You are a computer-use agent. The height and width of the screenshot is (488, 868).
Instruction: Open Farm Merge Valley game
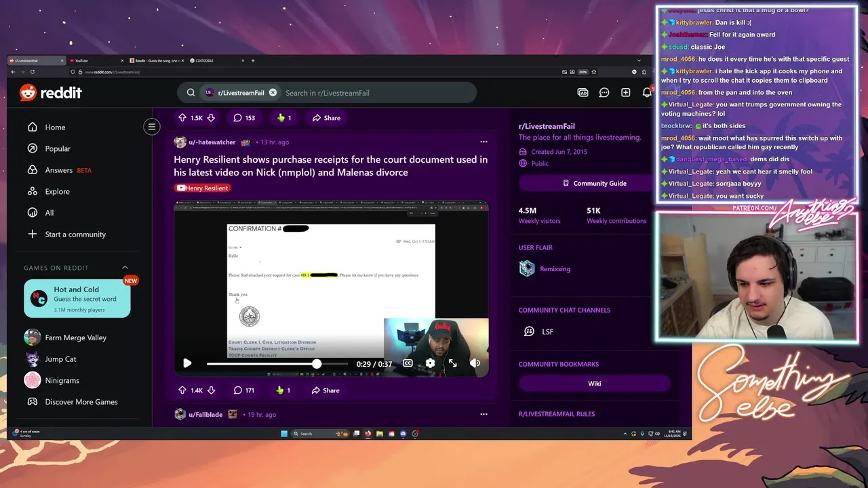[x=75, y=338]
